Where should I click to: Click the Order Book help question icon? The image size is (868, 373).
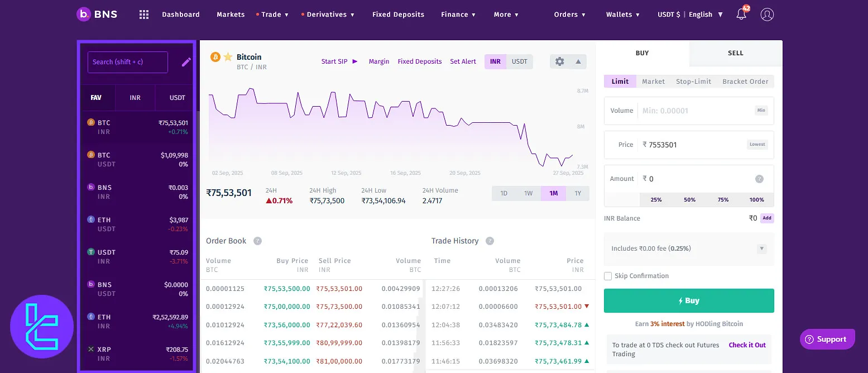[257, 241]
